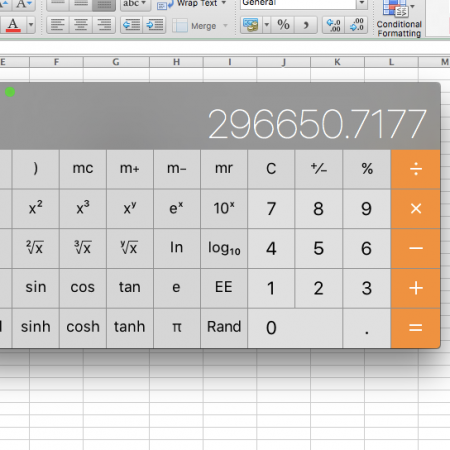Viewport: 450px width, 450px height.
Task: Click the square root key
Action: click(x=36, y=248)
